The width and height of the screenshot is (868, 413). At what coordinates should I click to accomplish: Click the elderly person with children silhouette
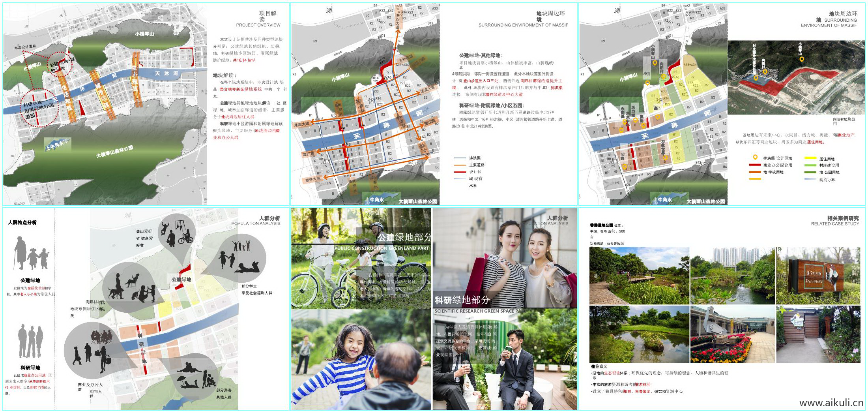coord(31,252)
